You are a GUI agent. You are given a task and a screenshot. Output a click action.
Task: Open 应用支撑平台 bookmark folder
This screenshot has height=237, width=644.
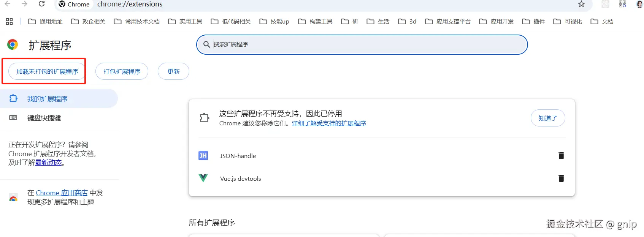pos(448,22)
